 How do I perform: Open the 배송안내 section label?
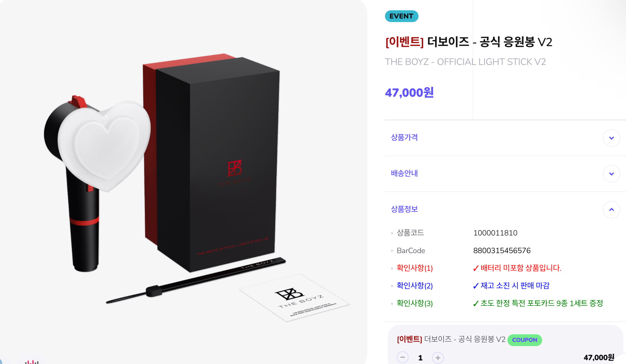pos(404,173)
